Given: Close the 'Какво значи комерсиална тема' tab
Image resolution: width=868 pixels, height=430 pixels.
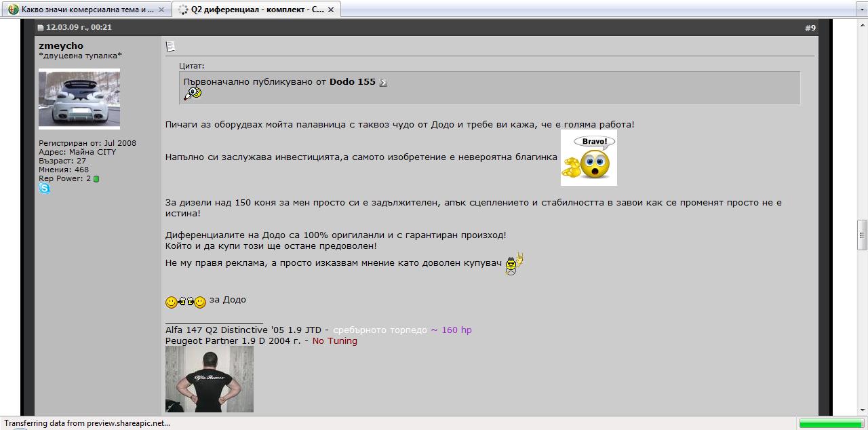Looking at the screenshot, I should pyautogui.click(x=161, y=9).
